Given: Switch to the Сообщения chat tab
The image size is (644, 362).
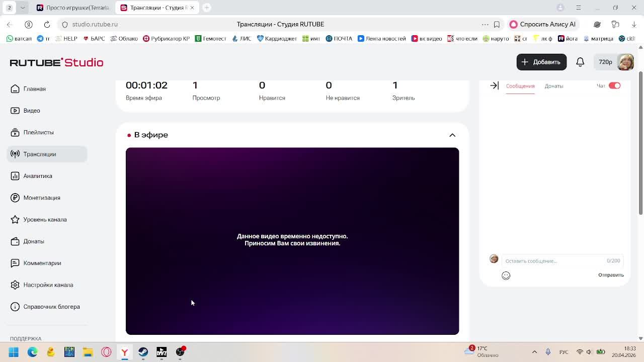Looking at the screenshot, I should pyautogui.click(x=520, y=86).
